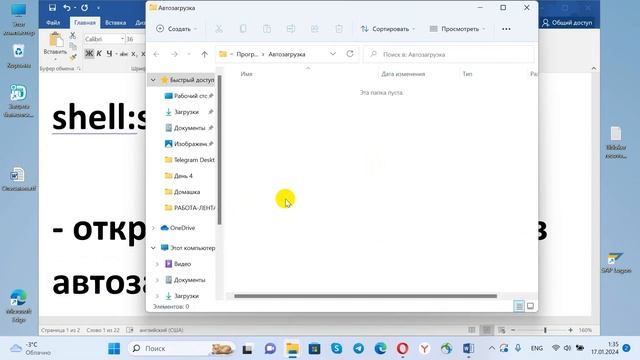640x360 pixels.
Task: Click the zoom in plus in Word status bar
Action: pos(570,330)
